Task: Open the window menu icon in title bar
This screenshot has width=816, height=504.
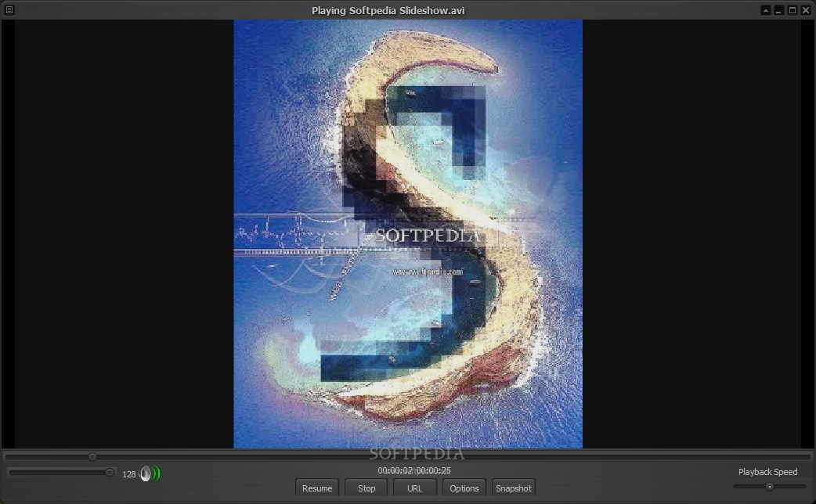Action: [x=9, y=10]
